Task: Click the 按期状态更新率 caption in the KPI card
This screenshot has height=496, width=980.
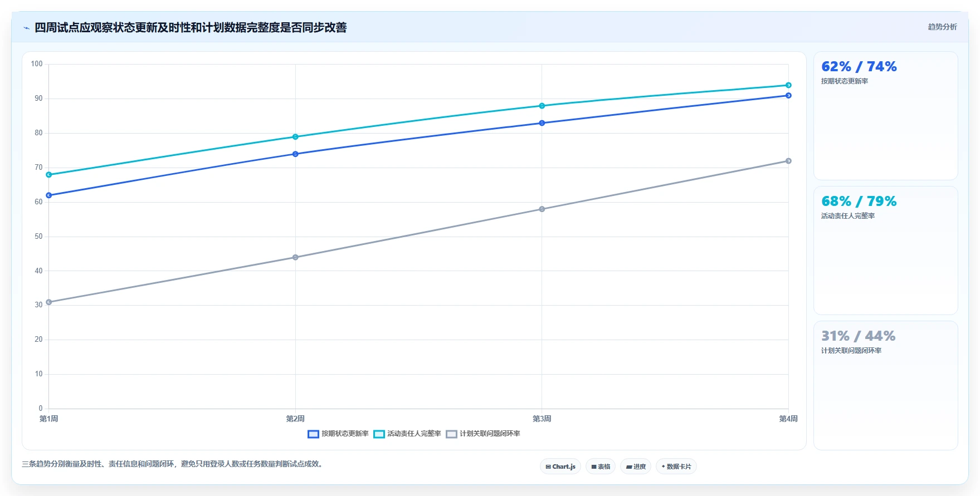Action: (845, 81)
